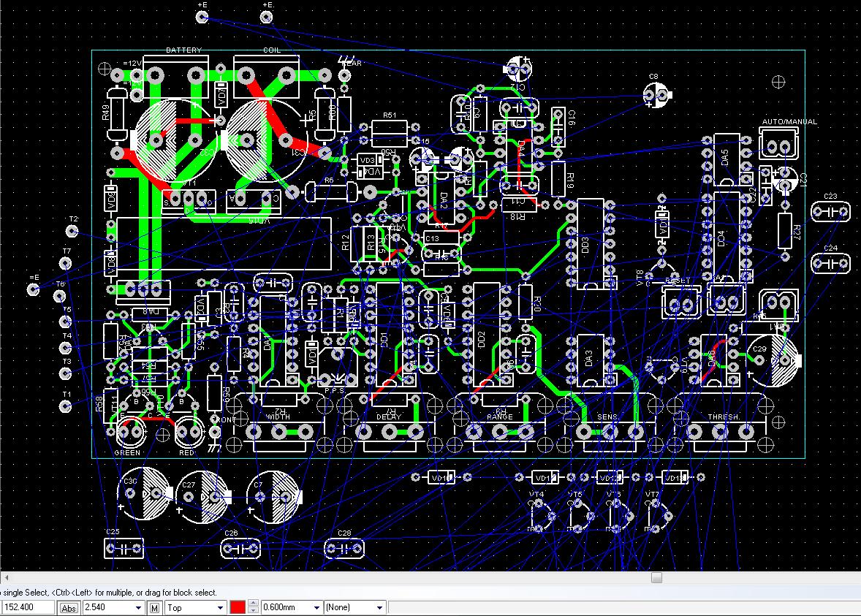Image resolution: width=861 pixels, height=616 pixels.
Task: Select the RANGE potentiometer footprint
Action: [499, 423]
